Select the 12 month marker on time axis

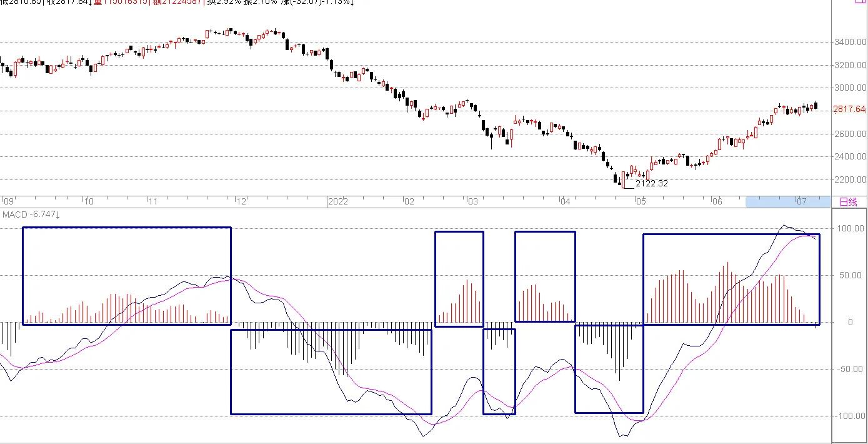pos(241,201)
